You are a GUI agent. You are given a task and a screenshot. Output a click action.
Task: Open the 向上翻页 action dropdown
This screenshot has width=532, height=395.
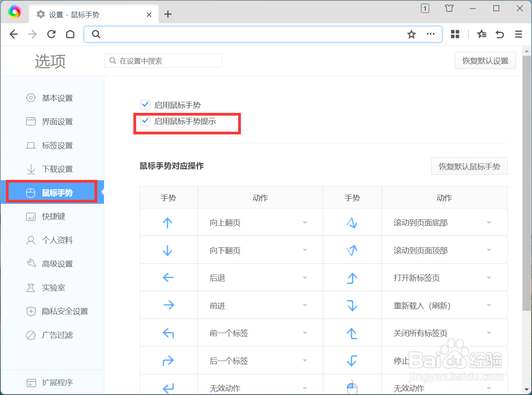coord(305,222)
